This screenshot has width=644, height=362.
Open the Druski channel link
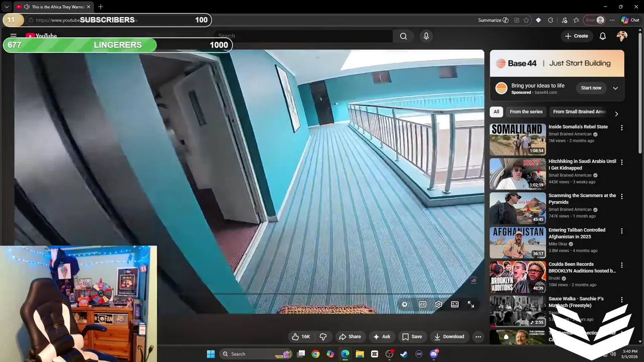pyautogui.click(x=555, y=278)
